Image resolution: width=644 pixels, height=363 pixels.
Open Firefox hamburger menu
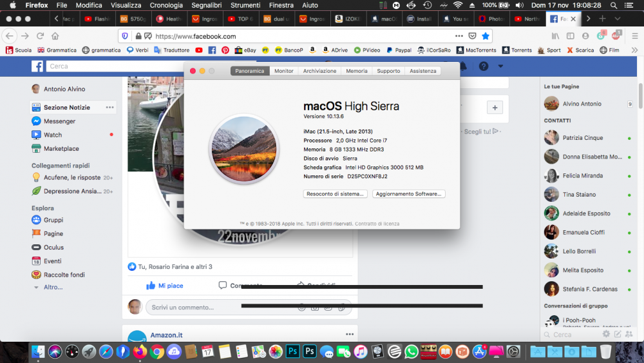[x=634, y=36]
